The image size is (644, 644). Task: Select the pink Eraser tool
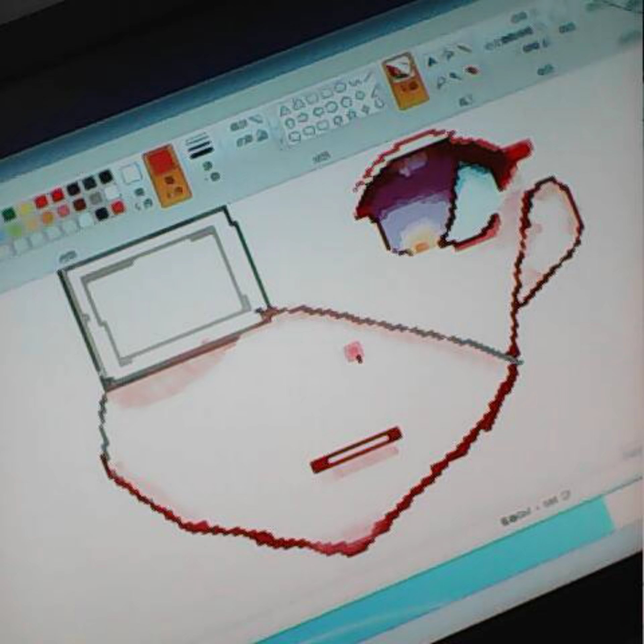[x=472, y=70]
